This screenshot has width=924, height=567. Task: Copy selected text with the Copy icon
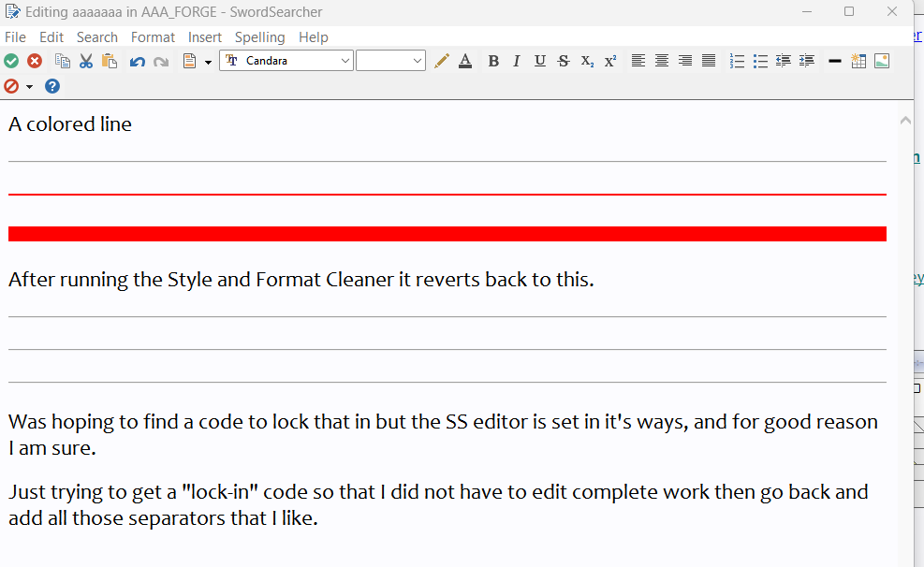[x=63, y=61]
